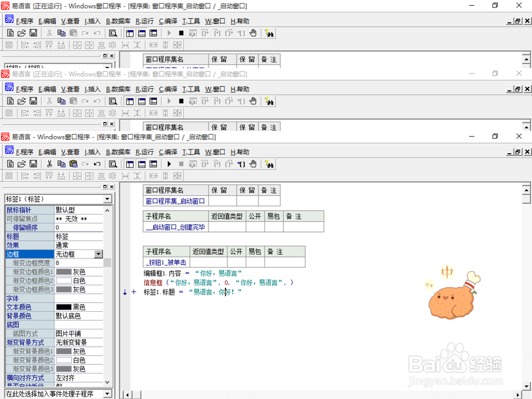Select 横向对齐方式 property row
The height and width of the screenshot is (399, 532).
[x=54, y=378]
